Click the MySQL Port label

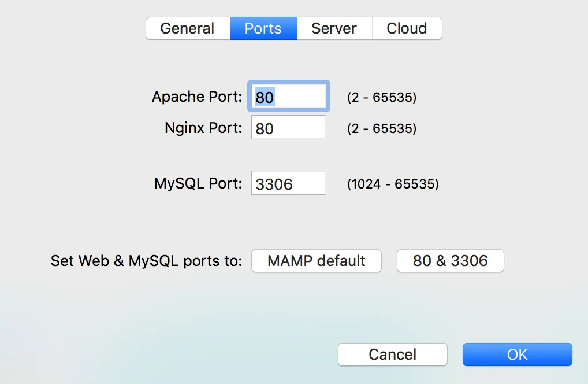(198, 183)
